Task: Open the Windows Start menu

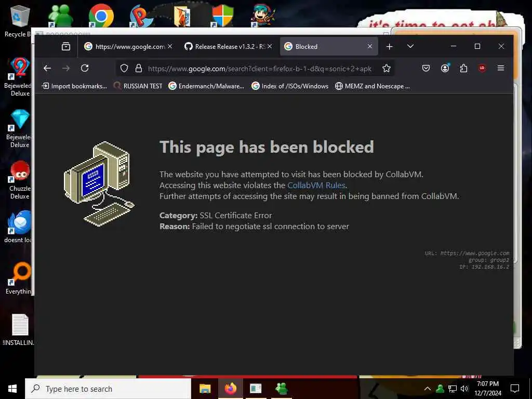Action: coord(12,389)
